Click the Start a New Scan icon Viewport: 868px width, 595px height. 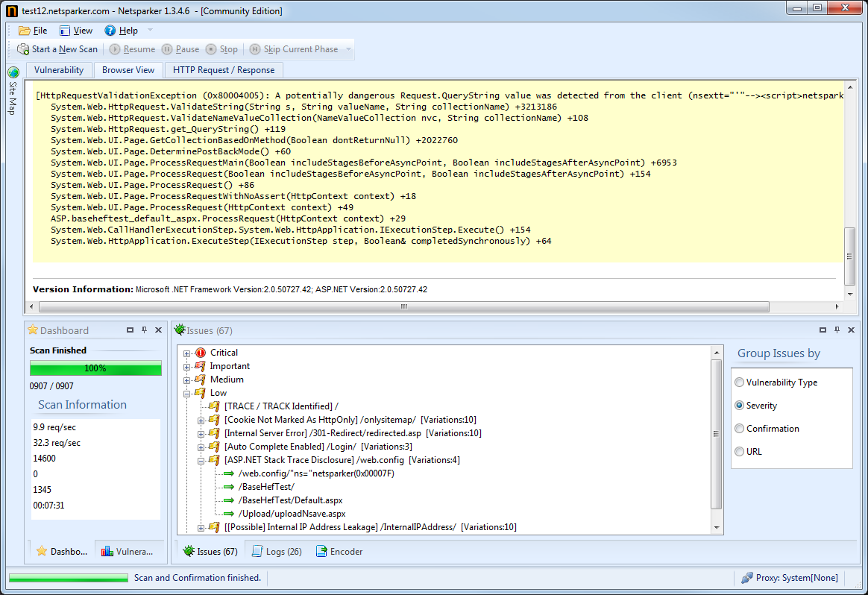pyautogui.click(x=23, y=49)
